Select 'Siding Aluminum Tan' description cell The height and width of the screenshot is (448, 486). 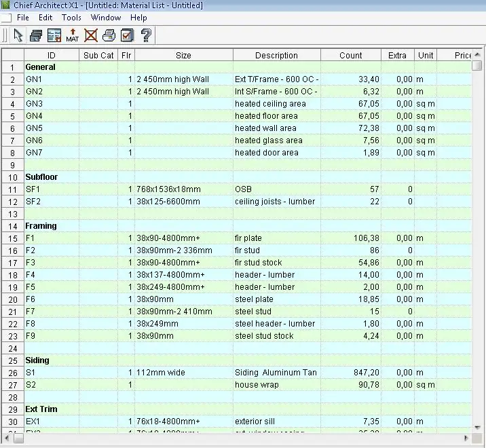276,373
